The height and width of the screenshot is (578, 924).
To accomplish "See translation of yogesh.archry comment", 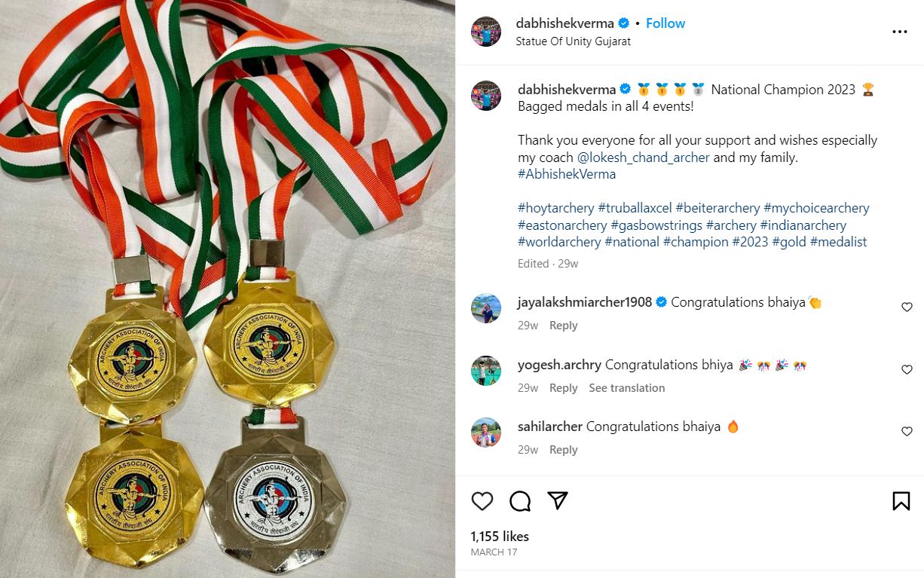I will [627, 388].
